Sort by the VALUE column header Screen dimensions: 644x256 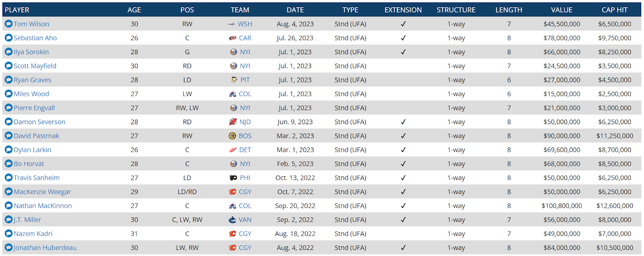561,10
